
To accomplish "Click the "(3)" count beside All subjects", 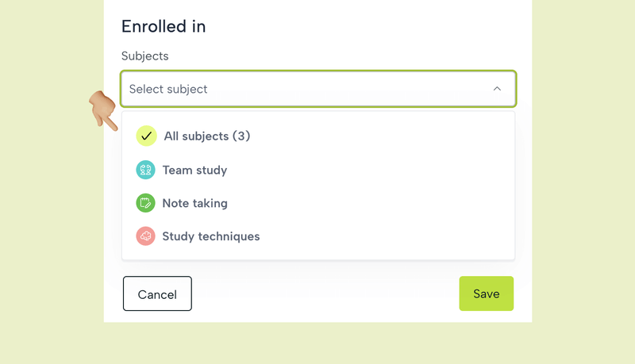I will coord(241,136).
